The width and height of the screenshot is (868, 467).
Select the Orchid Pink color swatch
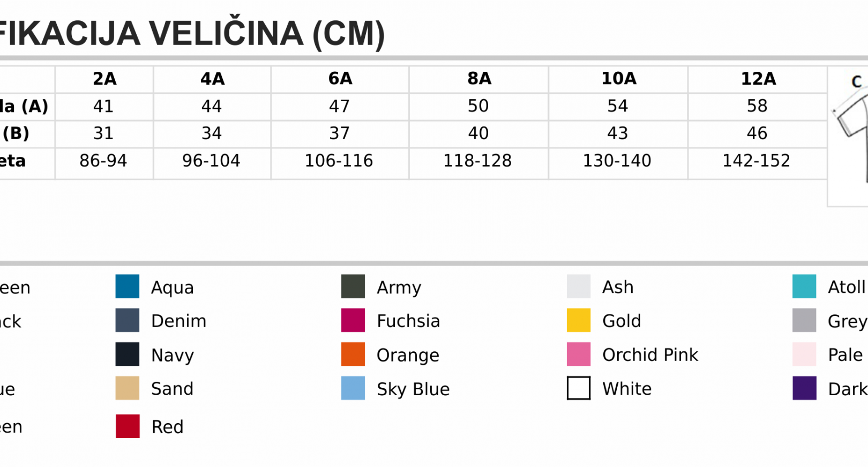click(579, 355)
